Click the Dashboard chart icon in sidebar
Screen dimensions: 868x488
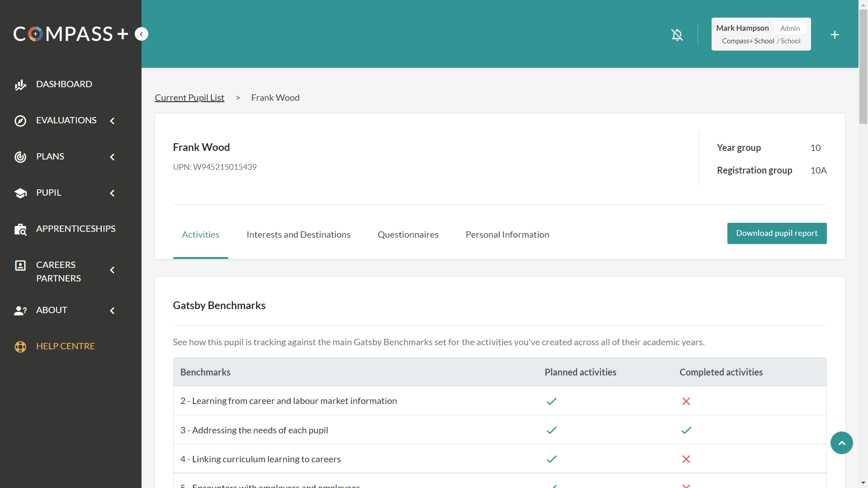click(x=20, y=84)
